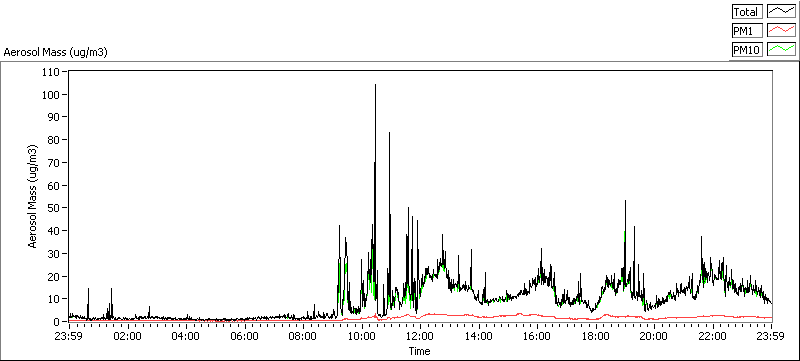Click the Aerosol Mass (ug/m3) graph title
This screenshot has width=800, height=361.
pyautogui.click(x=55, y=53)
